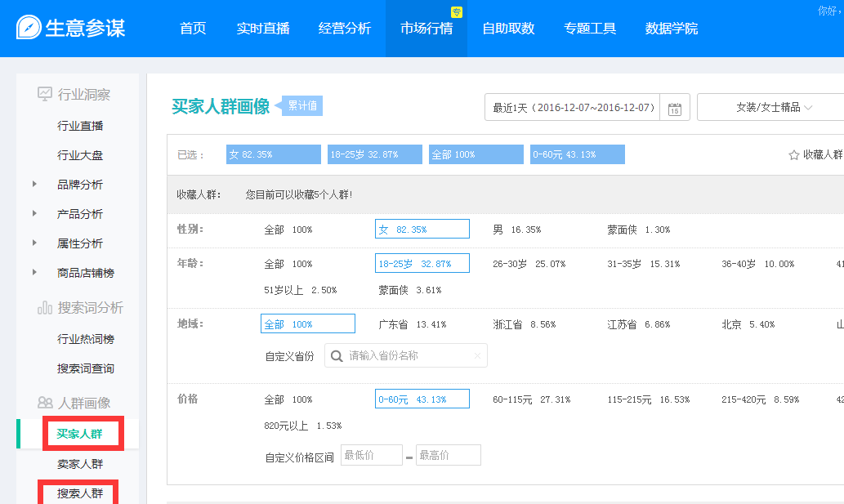
Task: Click the 生意参谋 compass logo icon
Action: [x=29, y=27]
